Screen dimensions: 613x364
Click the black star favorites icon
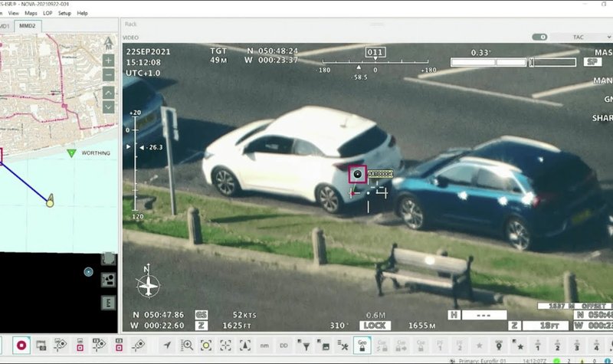[x=519, y=346]
